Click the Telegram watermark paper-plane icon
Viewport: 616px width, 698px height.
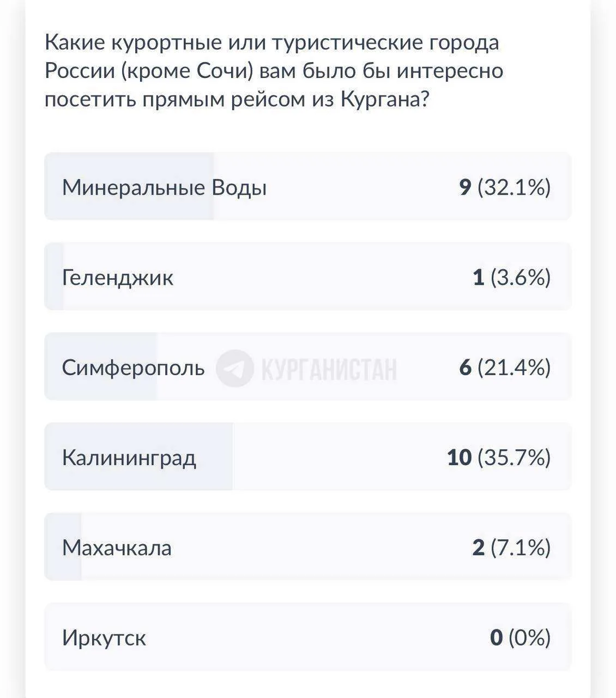tap(235, 368)
